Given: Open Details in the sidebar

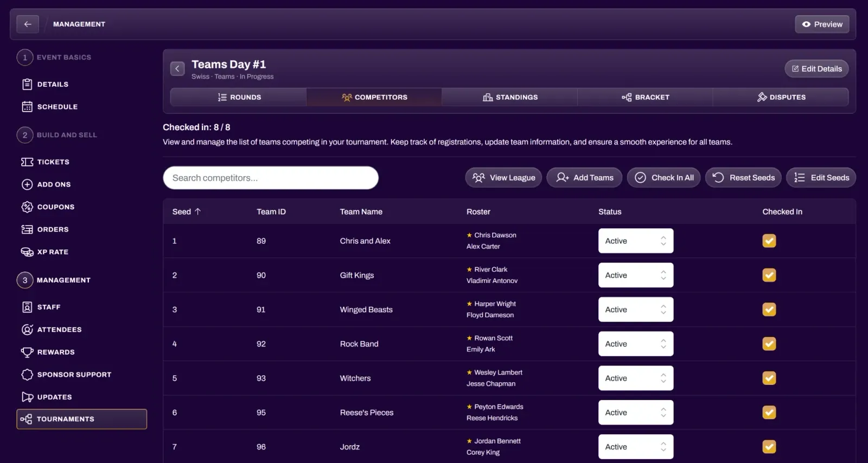Looking at the screenshot, I should coord(46,84).
